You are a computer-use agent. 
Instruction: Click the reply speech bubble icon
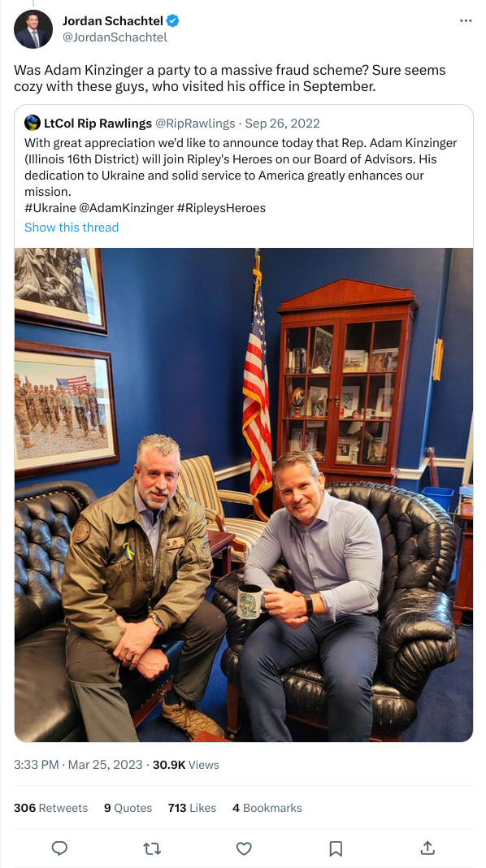tap(60, 848)
